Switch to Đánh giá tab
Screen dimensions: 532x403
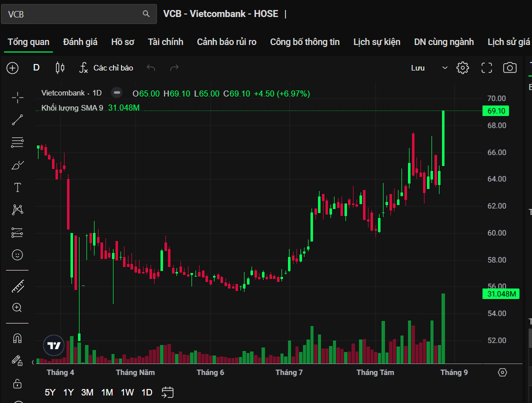coord(80,42)
